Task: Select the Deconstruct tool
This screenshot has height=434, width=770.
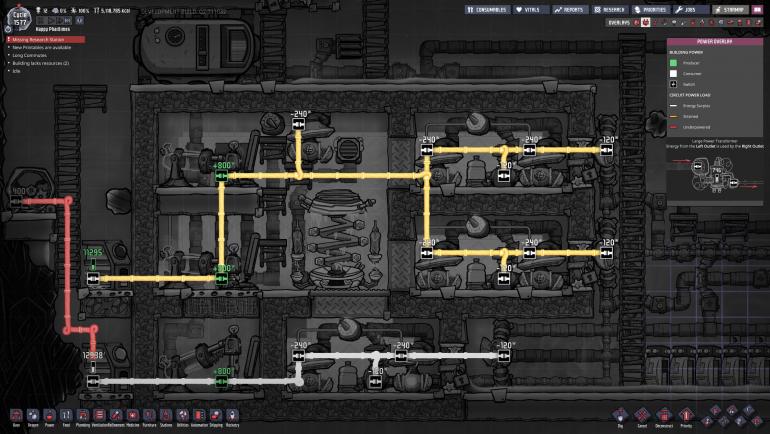Action: click(x=664, y=416)
